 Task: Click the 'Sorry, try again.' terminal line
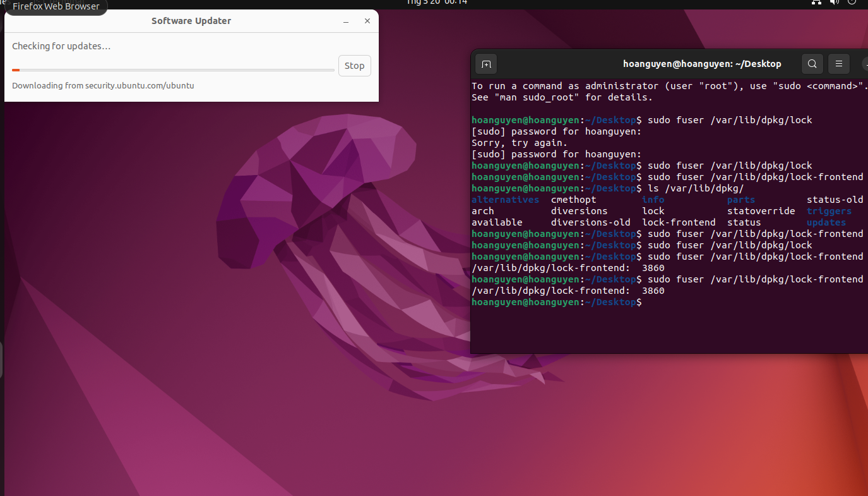[x=520, y=143]
